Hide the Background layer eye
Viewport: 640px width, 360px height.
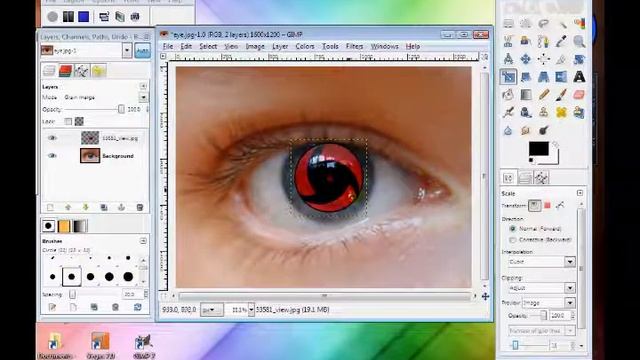pyautogui.click(x=52, y=156)
